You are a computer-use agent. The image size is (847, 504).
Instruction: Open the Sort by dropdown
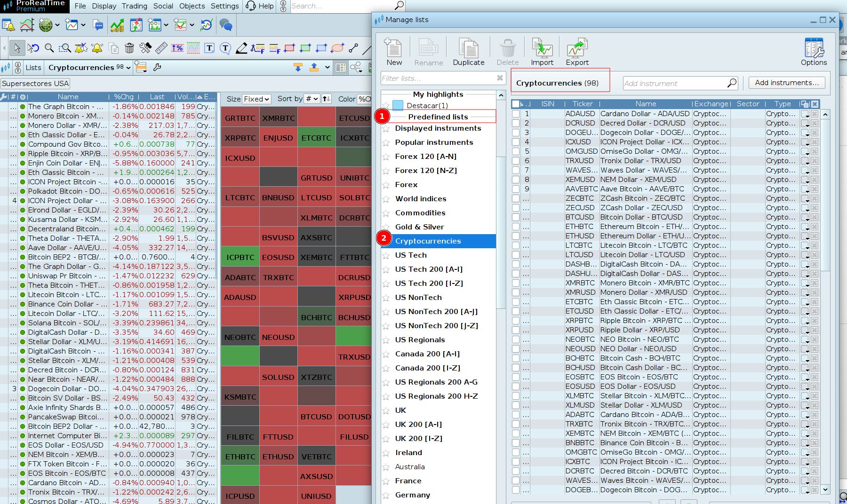pos(312,99)
